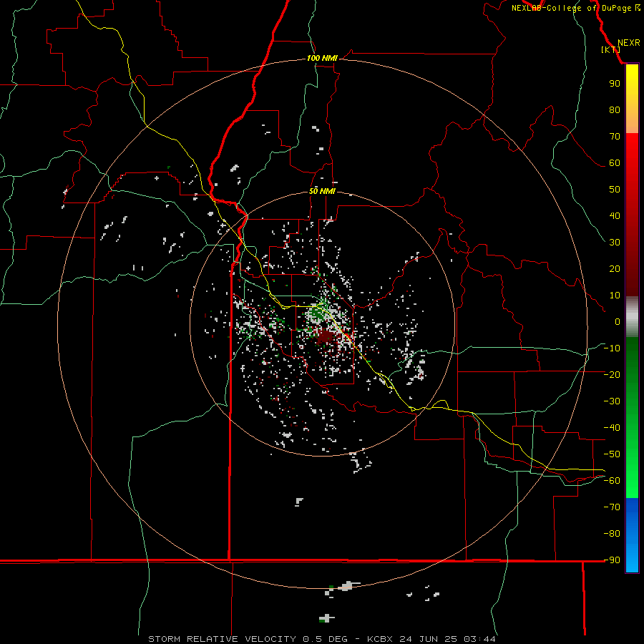Screen dimensions: 644x644
Task: Click the -20 value on velocity scale
Action: pos(612,374)
